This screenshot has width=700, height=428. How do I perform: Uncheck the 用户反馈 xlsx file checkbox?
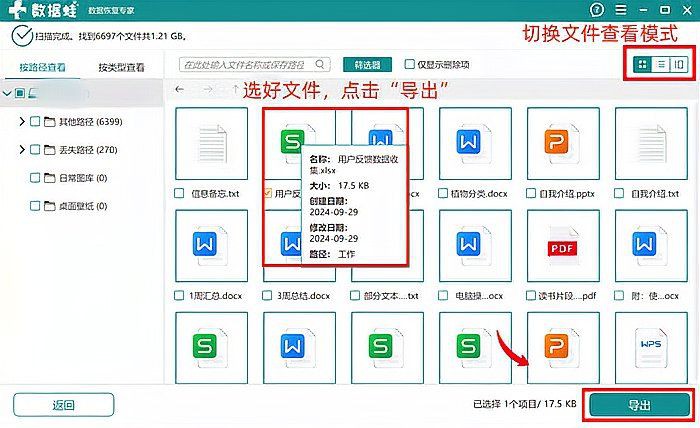pos(267,193)
